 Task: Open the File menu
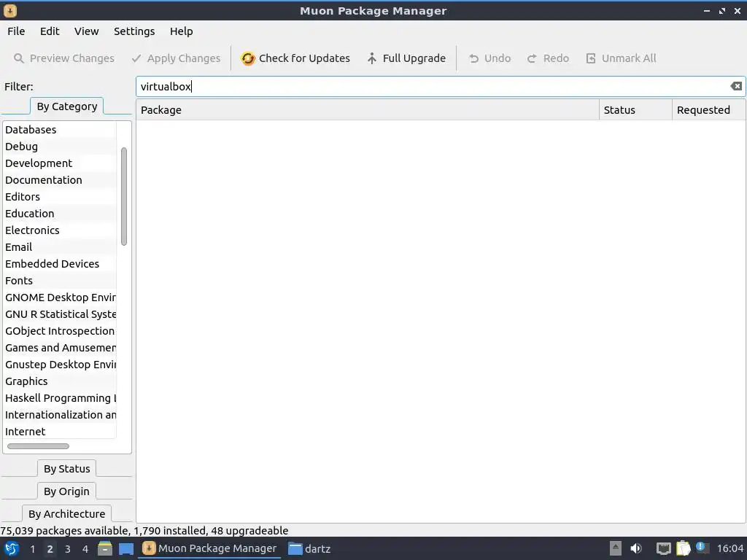[16, 31]
